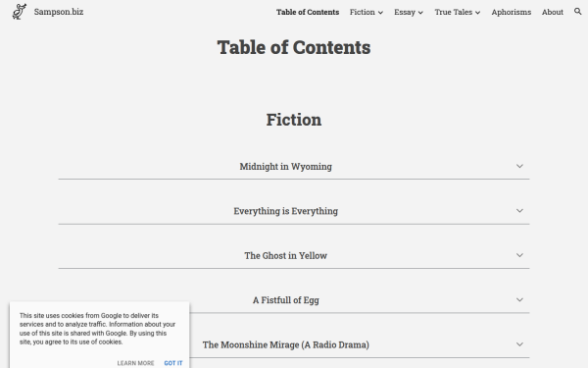Expand Everything is Everything chevron arrow
Image resolution: width=588 pixels, height=368 pixels.
519,211
